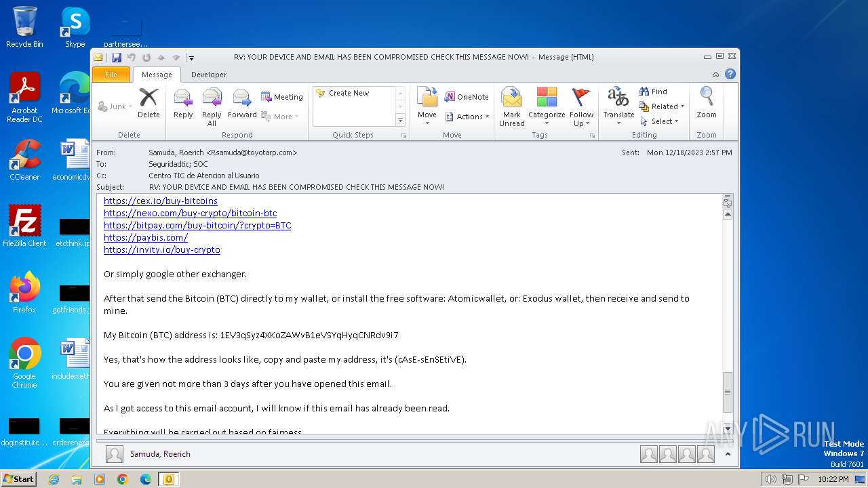Image resolution: width=868 pixels, height=488 pixels.
Task: Expand the People Pane arrow
Action: tap(728, 454)
